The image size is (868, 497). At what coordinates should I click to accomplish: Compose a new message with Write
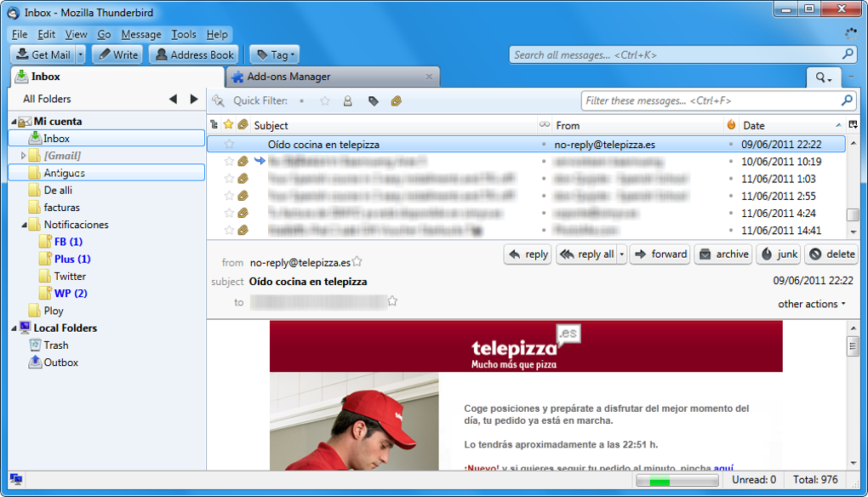click(118, 54)
